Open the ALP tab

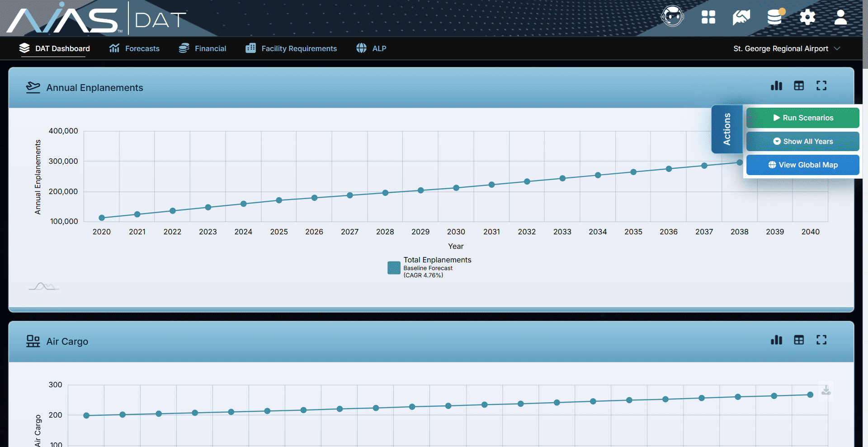click(371, 48)
